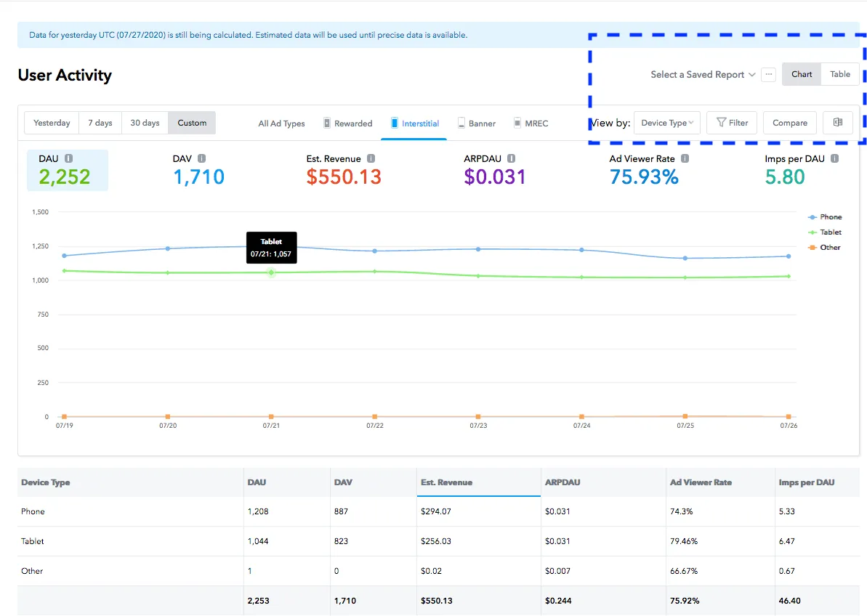Click the MREC ad type icon
This screenshot has height=616, width=867.
(517, 123)
